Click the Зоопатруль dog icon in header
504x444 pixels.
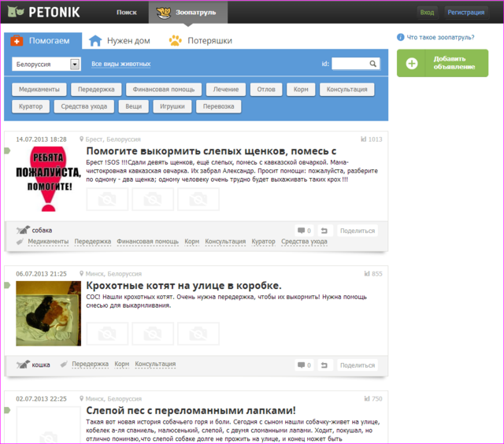(164, 13)
